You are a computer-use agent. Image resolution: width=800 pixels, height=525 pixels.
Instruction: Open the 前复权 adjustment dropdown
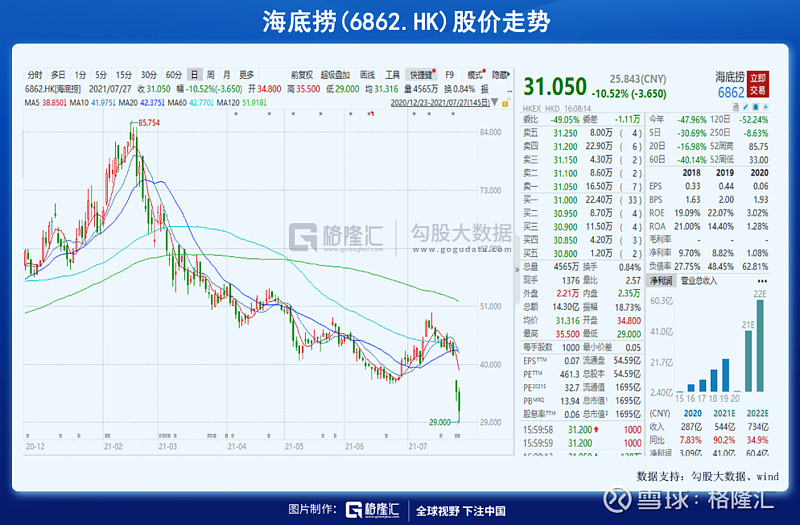[x=302, y=75]
